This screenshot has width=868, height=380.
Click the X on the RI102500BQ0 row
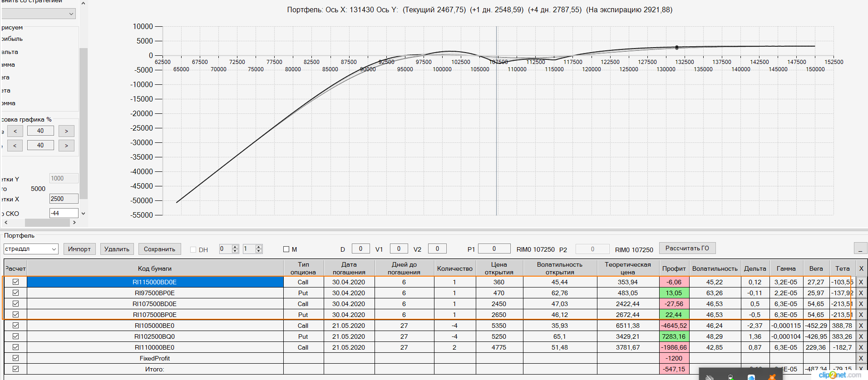click(861, 336)
